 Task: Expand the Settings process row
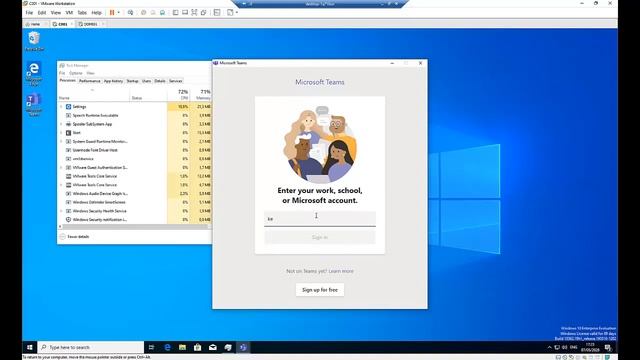click(61, 107)
